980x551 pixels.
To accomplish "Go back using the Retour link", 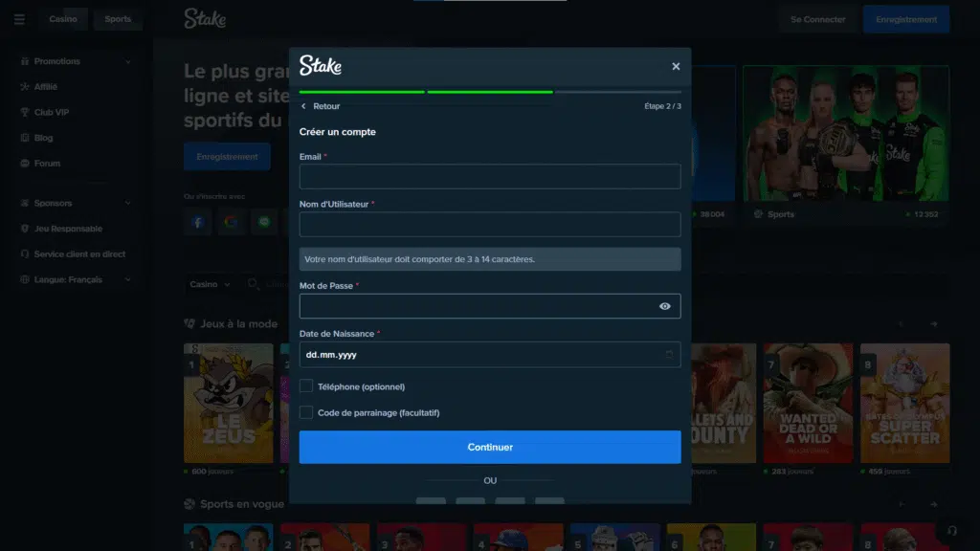I will tap(321, 106).
